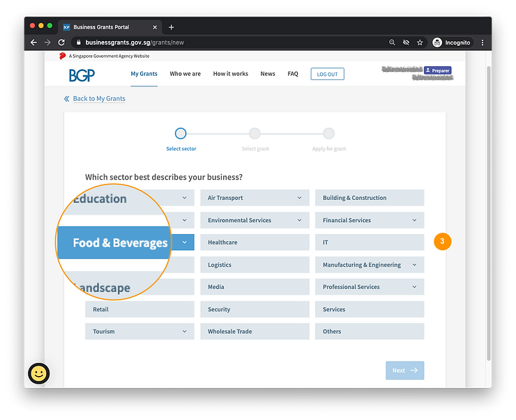Select the IT sector

370,242
